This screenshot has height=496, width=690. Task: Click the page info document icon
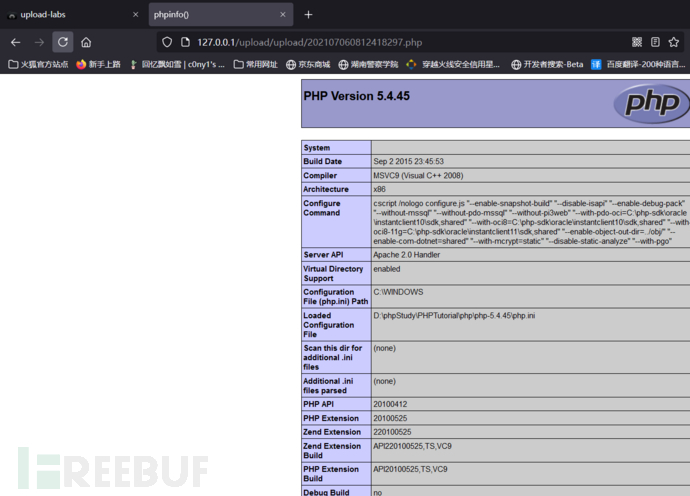pyautogui.click(x=185, y=42)
